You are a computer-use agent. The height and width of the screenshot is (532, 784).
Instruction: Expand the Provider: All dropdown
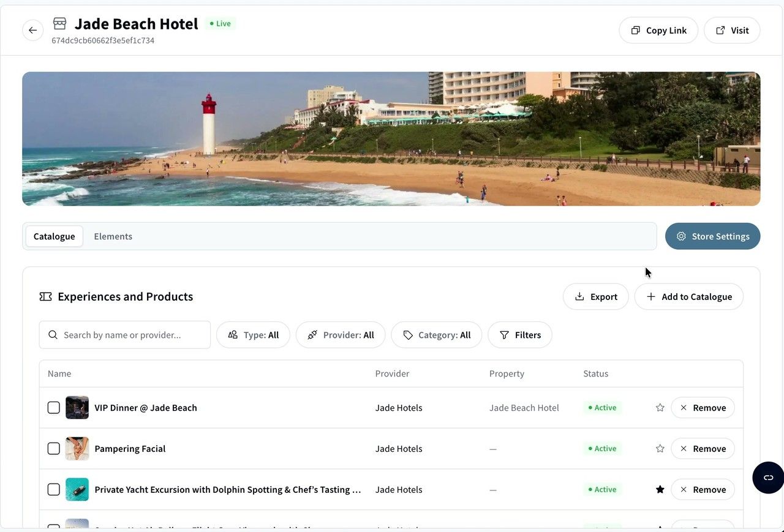[x=341, y=335]
